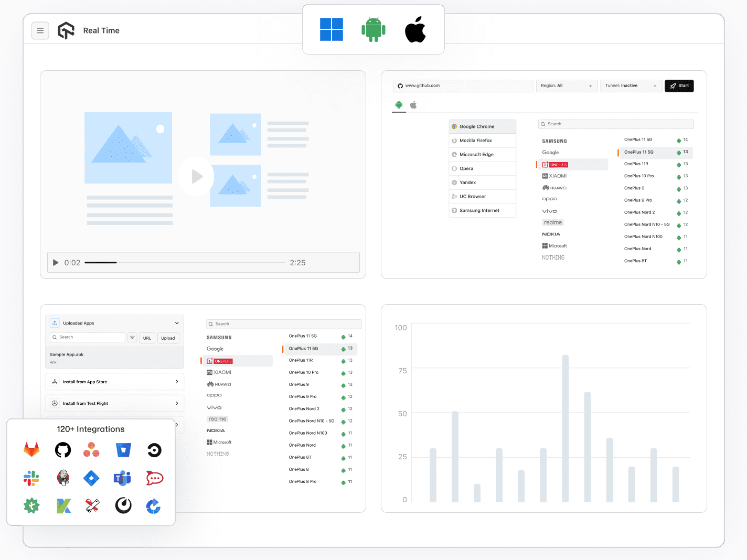Screen dimensions: 747x560
Task: Click the Search field above the github panel's device list
Action: (x=616, y=124)
